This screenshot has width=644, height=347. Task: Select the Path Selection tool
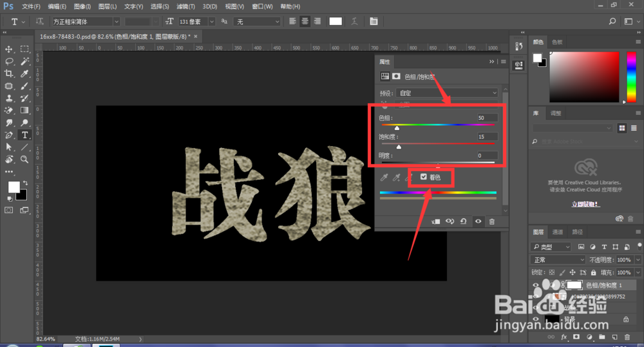[8, 147]
